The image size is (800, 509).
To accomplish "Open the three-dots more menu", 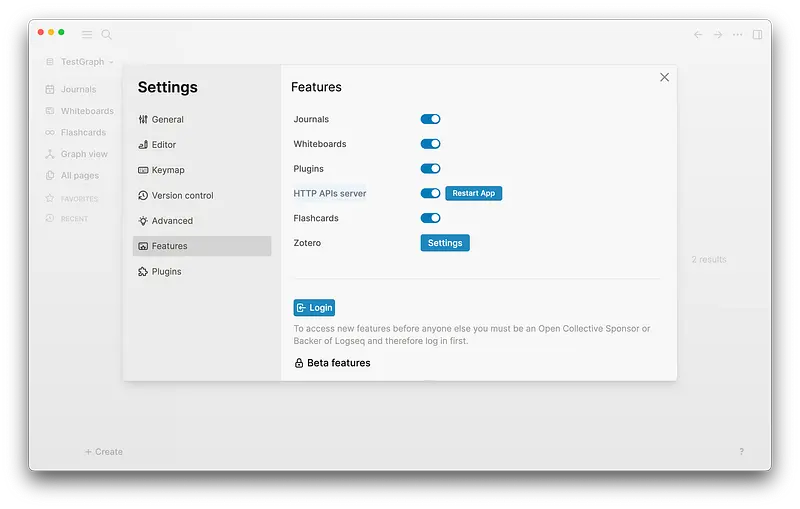I will click(x=738, y=34).
